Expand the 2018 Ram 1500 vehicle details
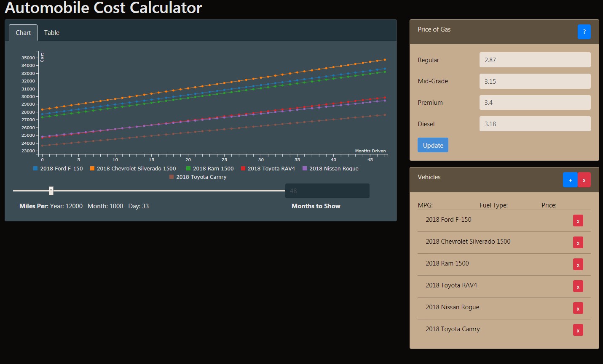The height and width of the screenshot is (364, 603). click(x=447, y=263)
